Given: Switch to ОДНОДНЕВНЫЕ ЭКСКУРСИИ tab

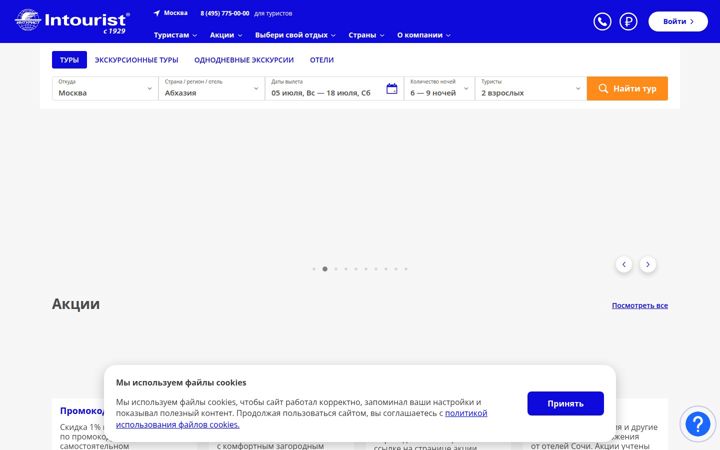Looking at the screenshot, I should 244,60.
